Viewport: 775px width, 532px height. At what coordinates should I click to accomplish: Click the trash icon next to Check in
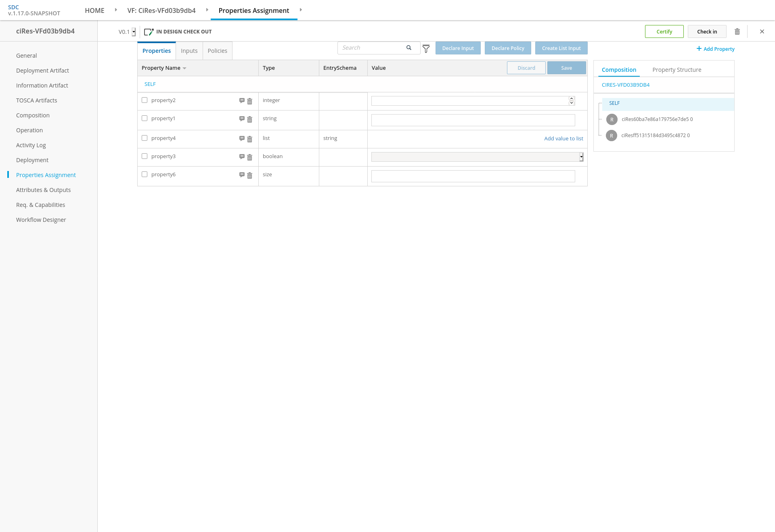(737, 31)
